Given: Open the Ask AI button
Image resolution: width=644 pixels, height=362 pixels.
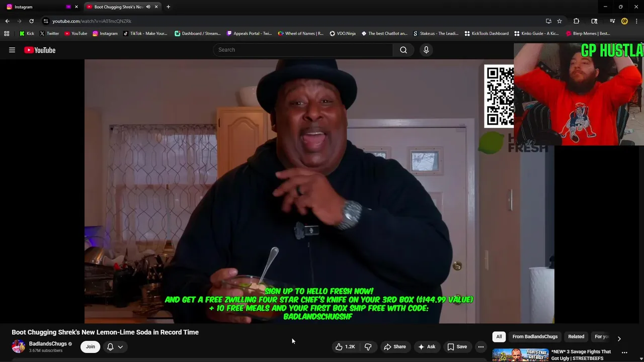Looking at the screenshot, I should 427,346.
